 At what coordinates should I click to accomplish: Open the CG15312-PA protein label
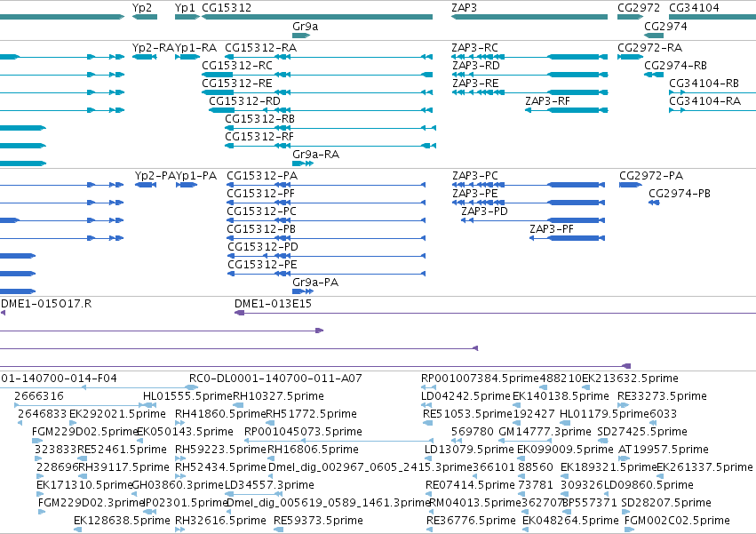coord(262,176)
